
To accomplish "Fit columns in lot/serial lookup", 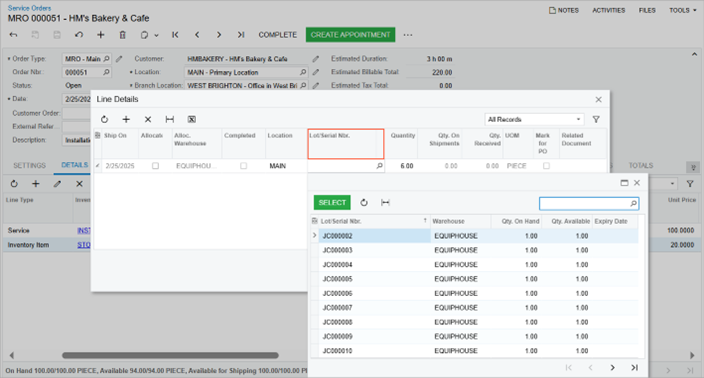I will point(385,202).
